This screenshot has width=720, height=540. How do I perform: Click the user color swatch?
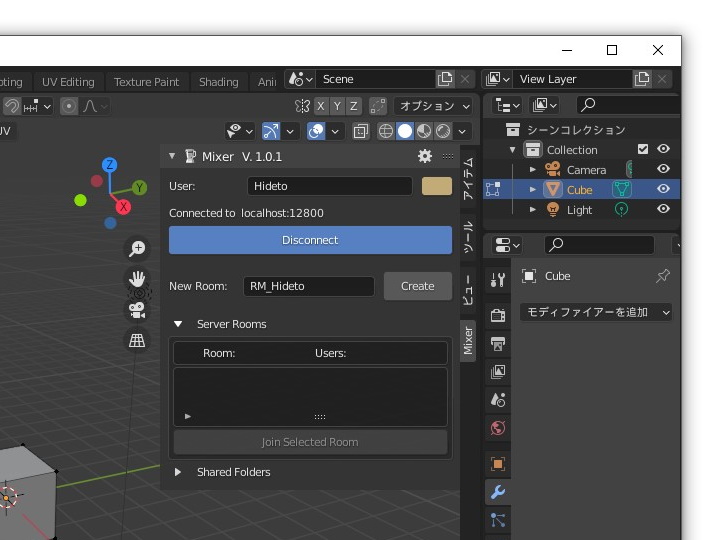pyautogui.click(x=437, y=186)
